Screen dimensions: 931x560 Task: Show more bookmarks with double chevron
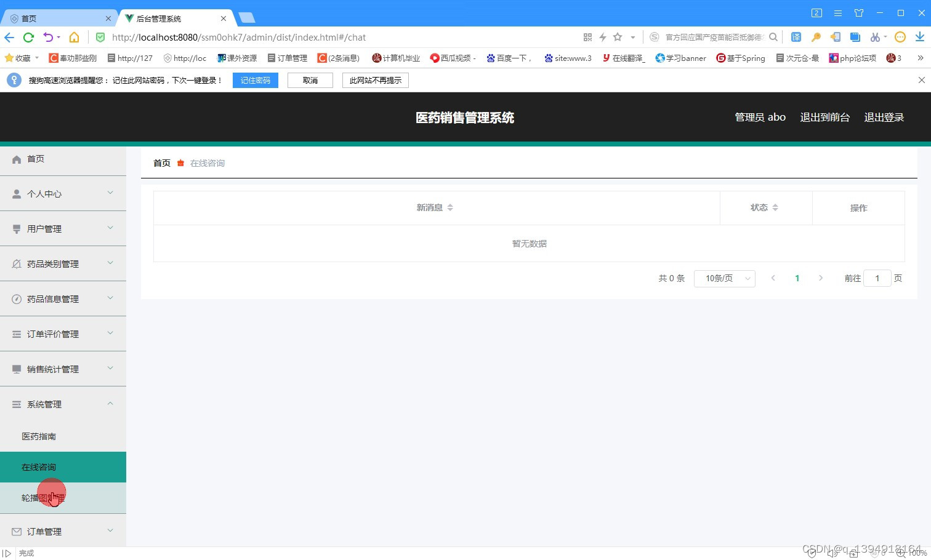click(921, 58)
